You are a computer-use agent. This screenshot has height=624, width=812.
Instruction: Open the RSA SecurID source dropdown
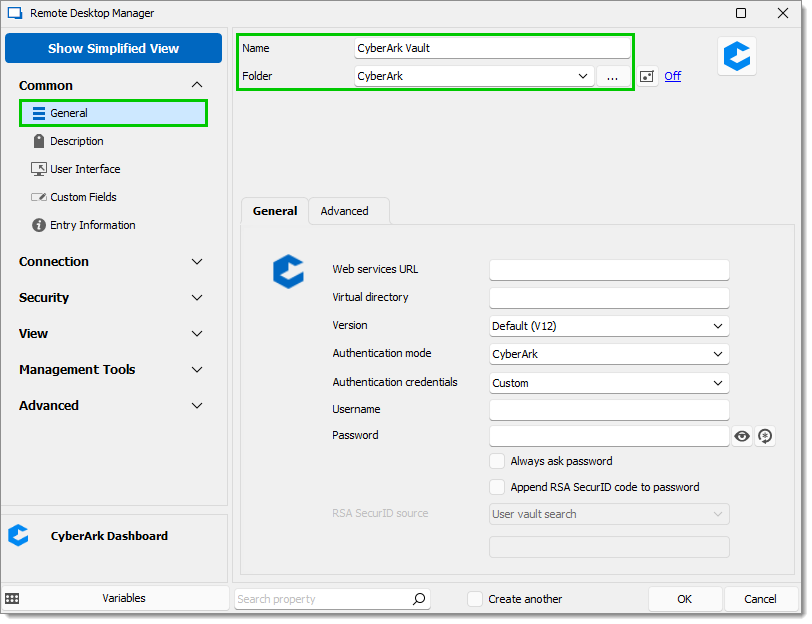[717, 514]
